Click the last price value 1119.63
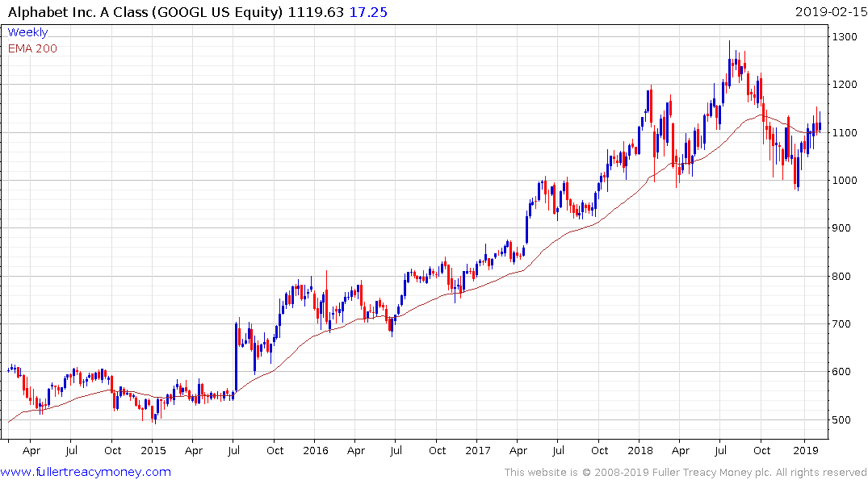 (316, 12)
